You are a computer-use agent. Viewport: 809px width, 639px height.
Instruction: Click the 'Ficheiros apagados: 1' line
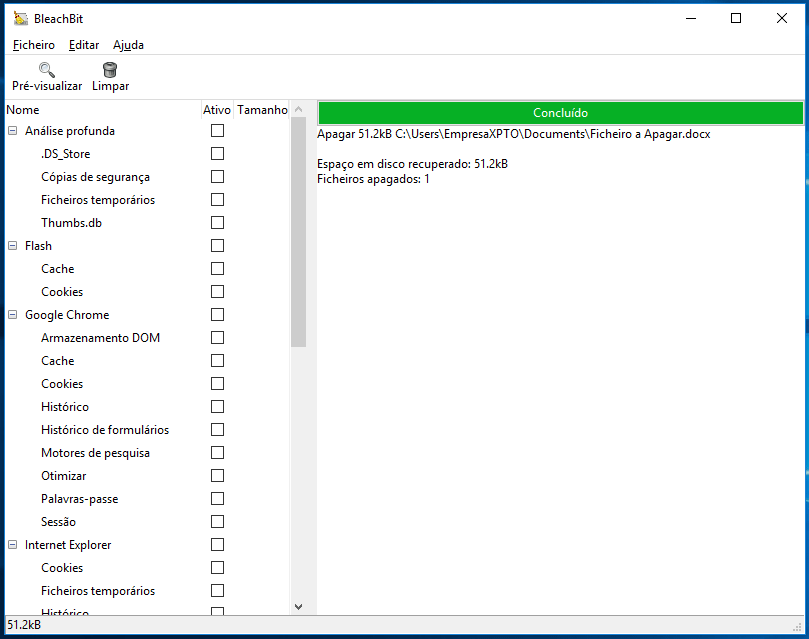(x=373, y=179)
